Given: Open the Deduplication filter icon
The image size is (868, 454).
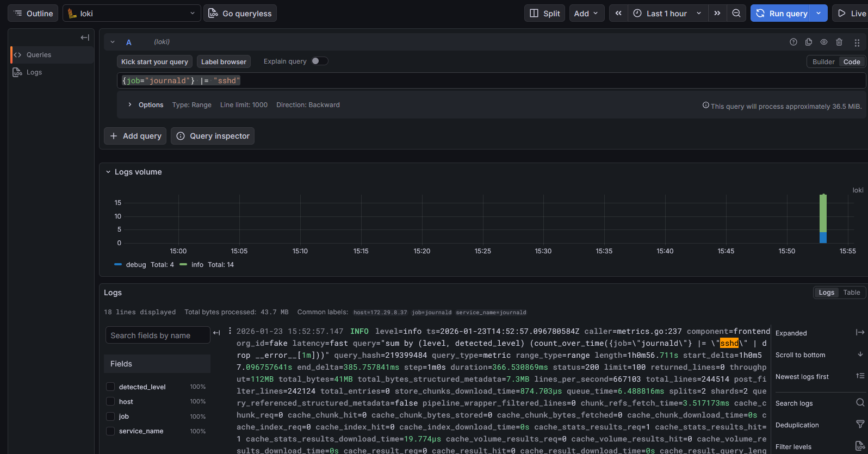Looking at the screenshot, I should click(x=860, y=425).
